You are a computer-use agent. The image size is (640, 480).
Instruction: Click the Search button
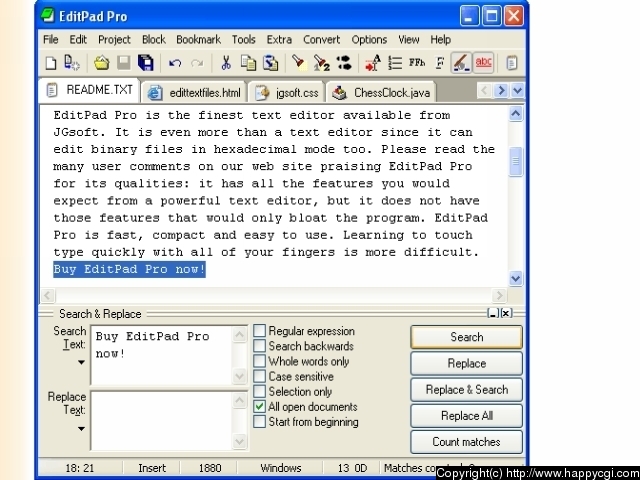467,337
